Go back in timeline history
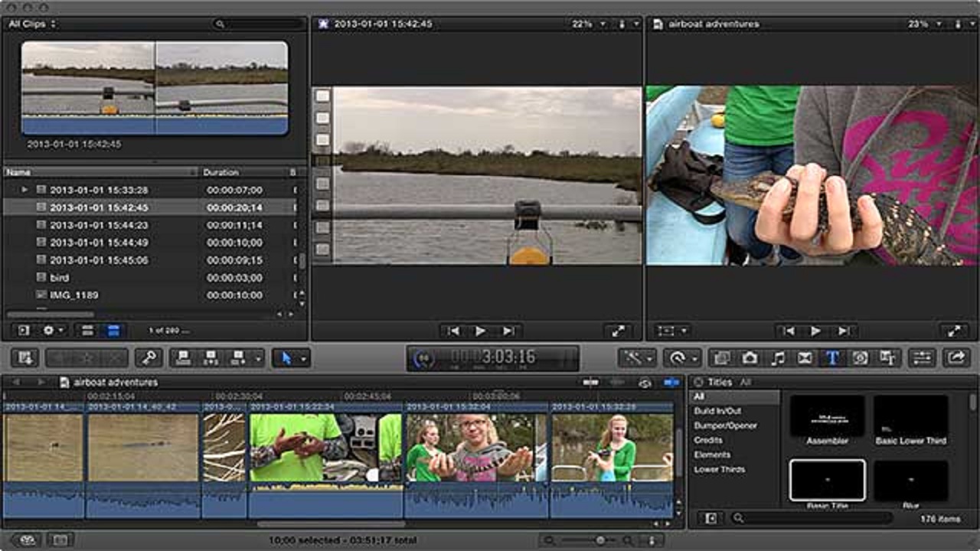This screenshot has width=980, height=551. pyautogui.click(x=16, y=382)
